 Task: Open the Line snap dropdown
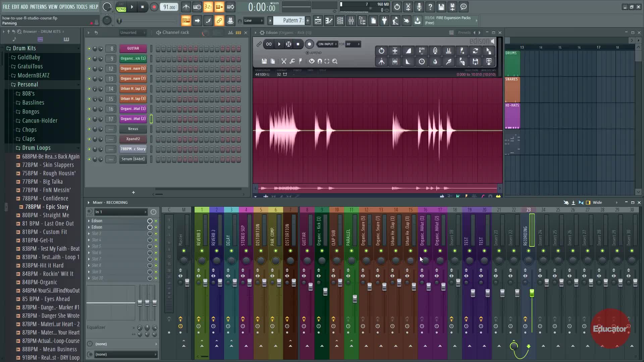pyautogui.click(x=253, y=21)
